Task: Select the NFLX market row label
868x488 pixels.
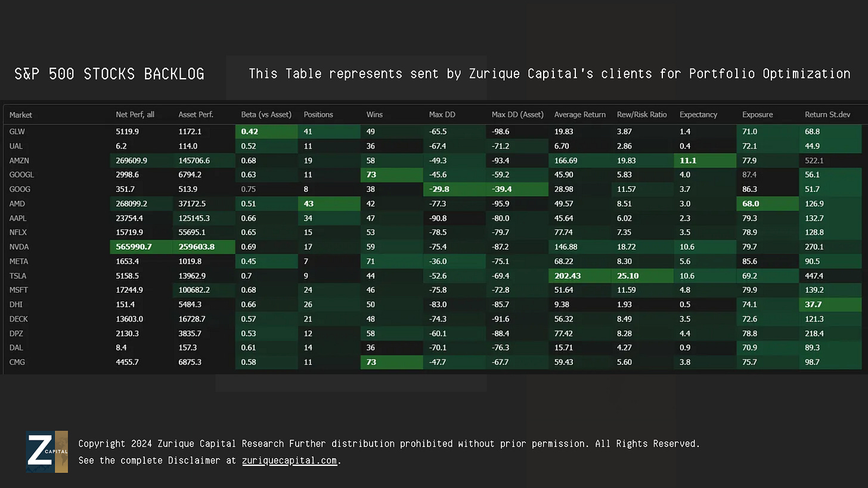Action: (18, 232)
